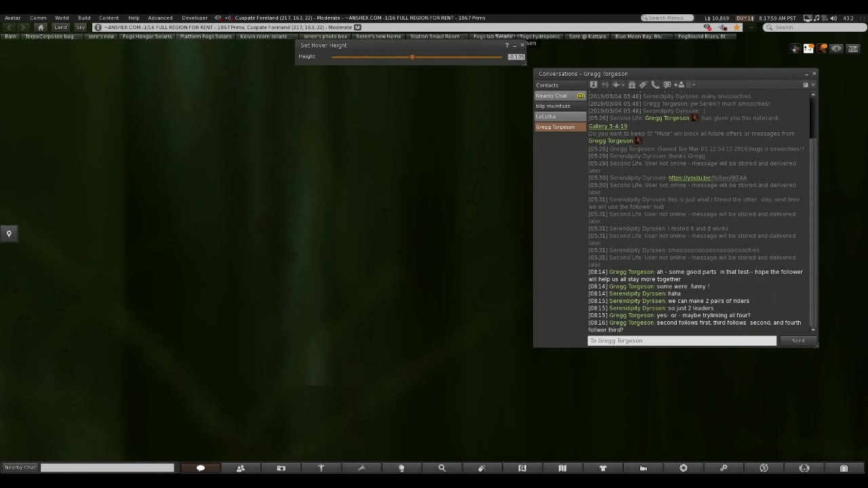The image size is (868, 488).
Task: Click the chat history icon in Conversations
Action: tap(667, 85)
